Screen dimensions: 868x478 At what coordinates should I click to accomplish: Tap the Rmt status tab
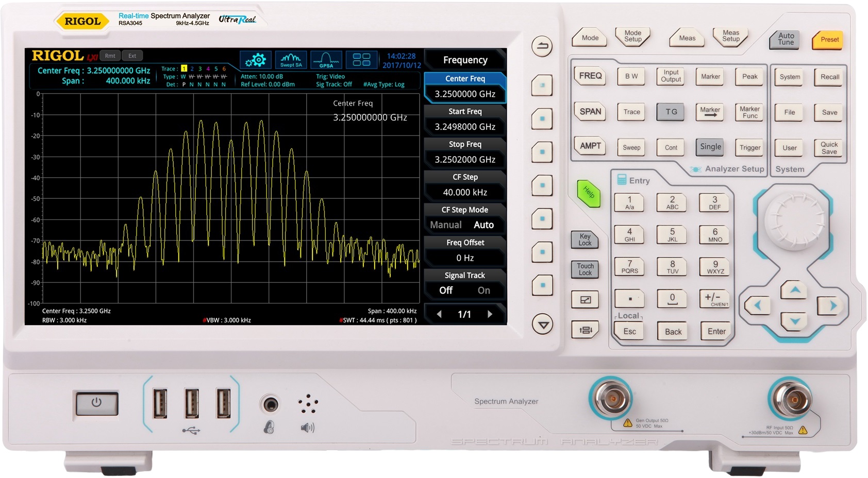[x=110, y=56]
